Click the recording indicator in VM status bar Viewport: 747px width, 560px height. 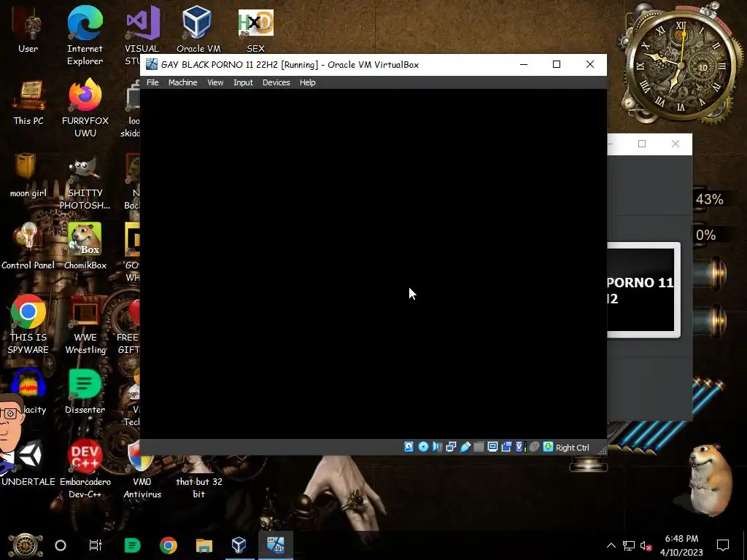(506, 447)
